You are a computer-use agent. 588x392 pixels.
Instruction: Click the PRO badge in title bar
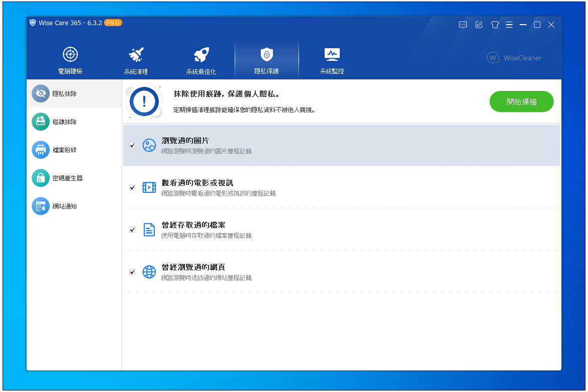point(113,23)
